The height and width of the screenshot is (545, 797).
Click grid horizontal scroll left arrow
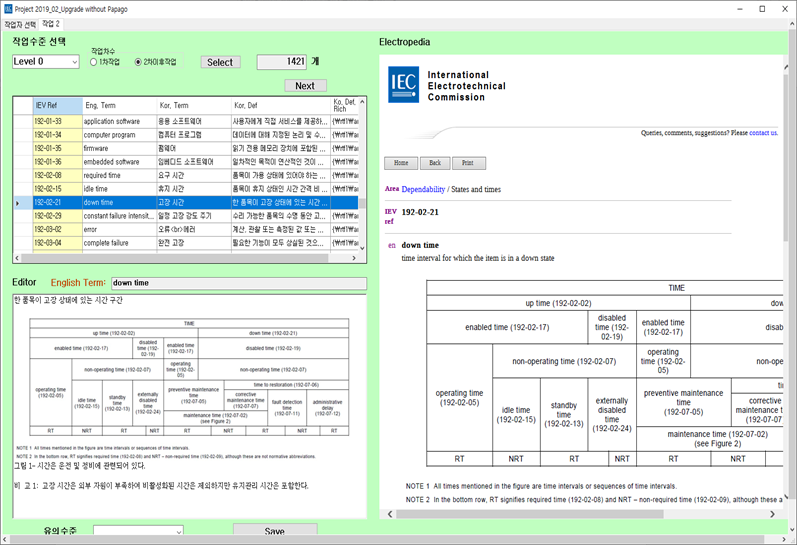tap(17, 258)
